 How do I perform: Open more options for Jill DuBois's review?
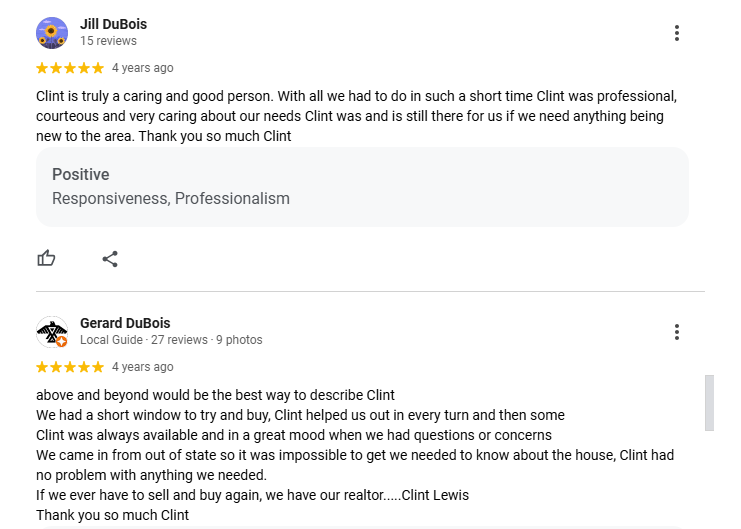677,33
